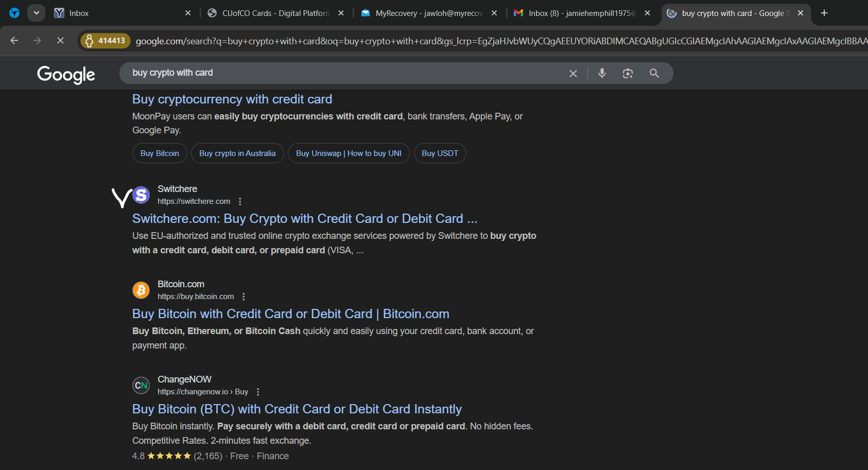Click the Buy Bitcoin sitelink chip

(x=160, y=153)
